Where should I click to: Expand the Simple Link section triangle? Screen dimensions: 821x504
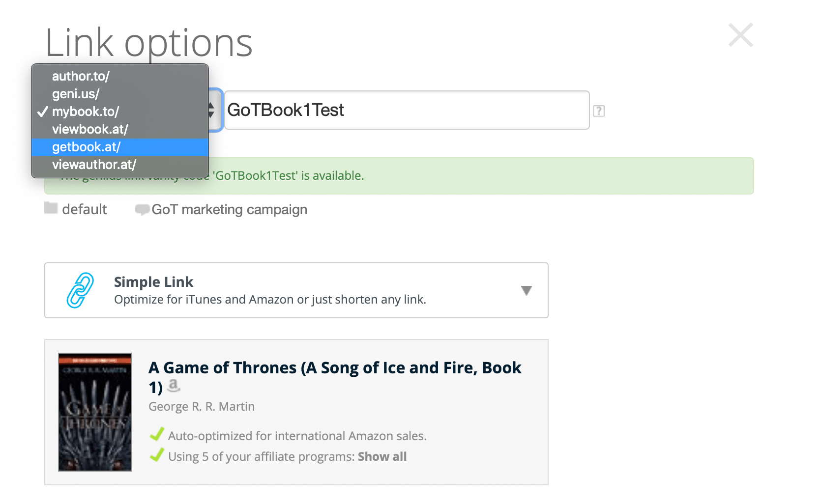tap(527, 290)
